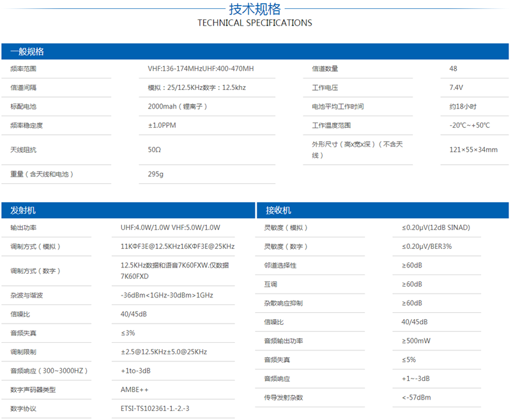The width and height of the screenshot is (511, 420).
Task: Click value 11KΦF3E@12.5KHz16KΦF3E@25KHz
Action: point(178,246)
